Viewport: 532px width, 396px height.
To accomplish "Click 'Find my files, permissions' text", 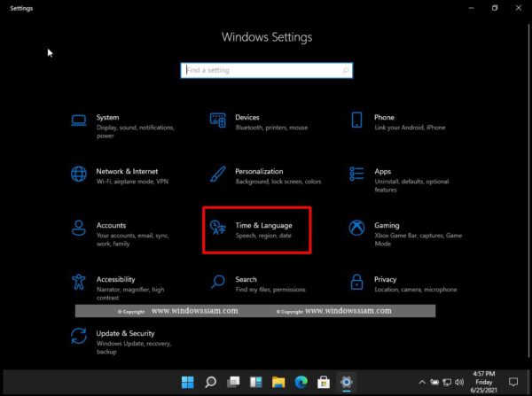I will click(270, 289).
